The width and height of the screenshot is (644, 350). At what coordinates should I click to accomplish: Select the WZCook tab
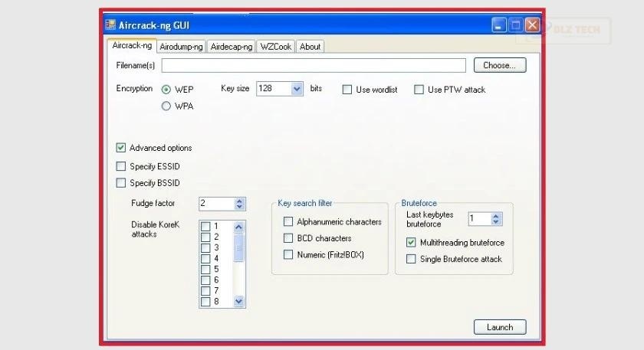point(275,47)
